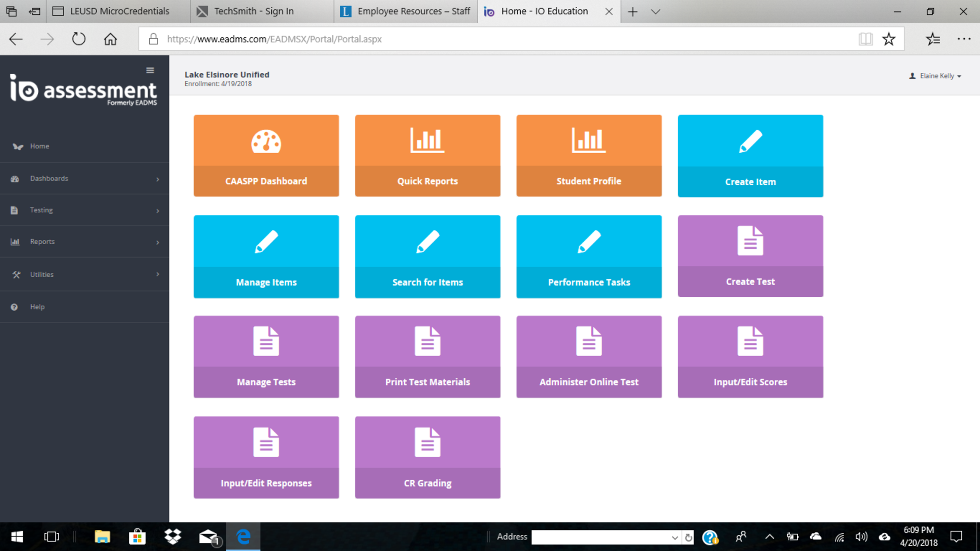Toggle the sidebar hamburger menu
Image resolution: width=980 pixels, height=551 pixels.
(150, 70)
